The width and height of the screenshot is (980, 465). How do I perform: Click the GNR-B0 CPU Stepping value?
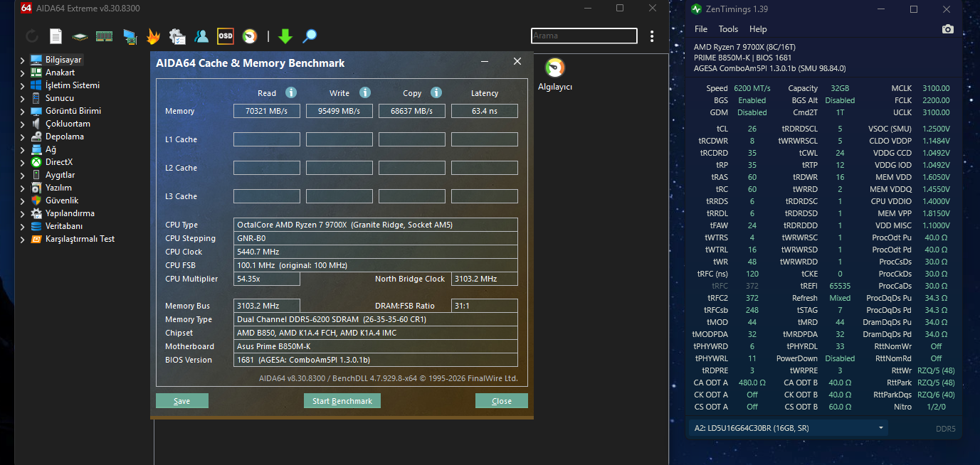pos(376,238)
